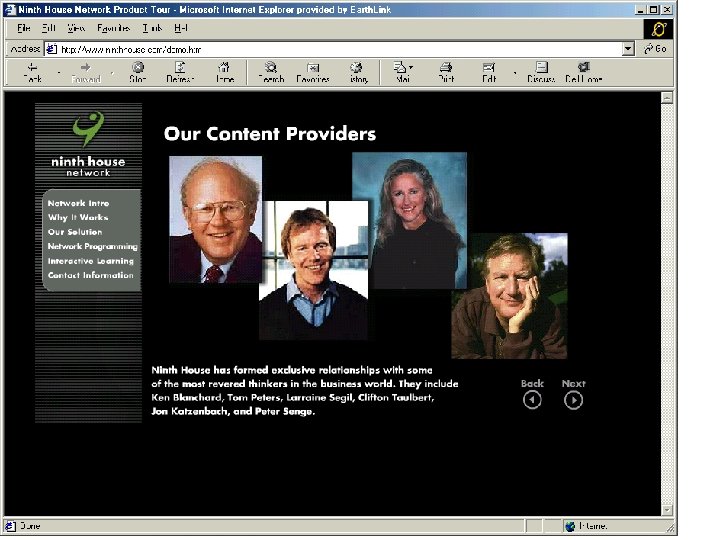Click the 'Jon Katzenbach, and Peter Senge.' text line
This screenshot has height=540, width=720.
(233, 411)
